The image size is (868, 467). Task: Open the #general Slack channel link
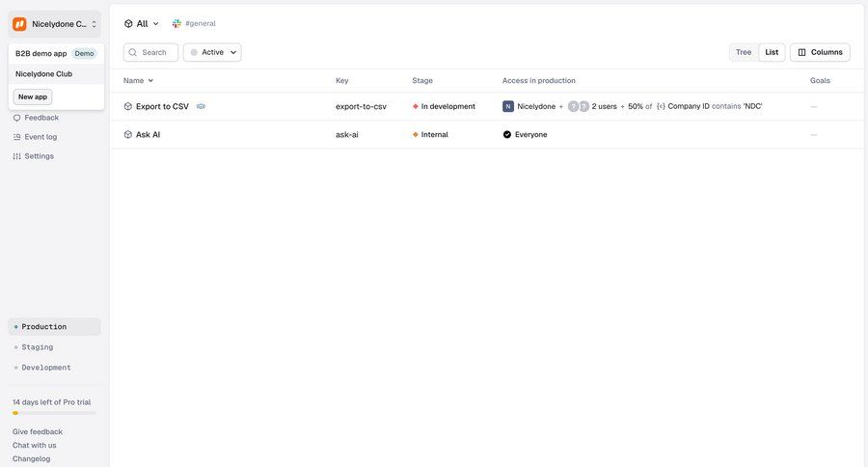tap(201, 23)
